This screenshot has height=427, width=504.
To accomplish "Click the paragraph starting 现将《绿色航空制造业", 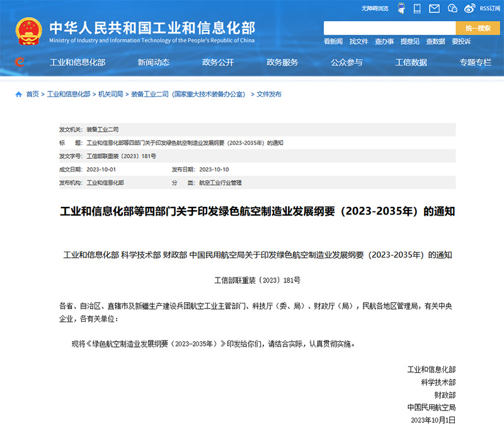I will click(x=214, y=344).
